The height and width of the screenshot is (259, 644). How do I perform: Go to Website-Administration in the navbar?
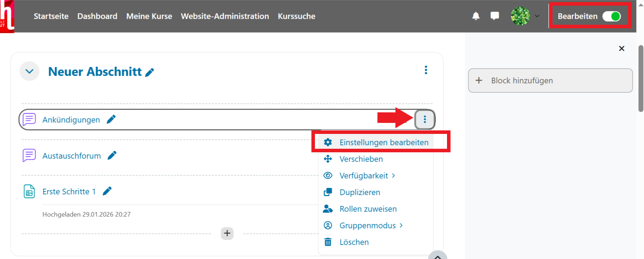coord(225,16)
